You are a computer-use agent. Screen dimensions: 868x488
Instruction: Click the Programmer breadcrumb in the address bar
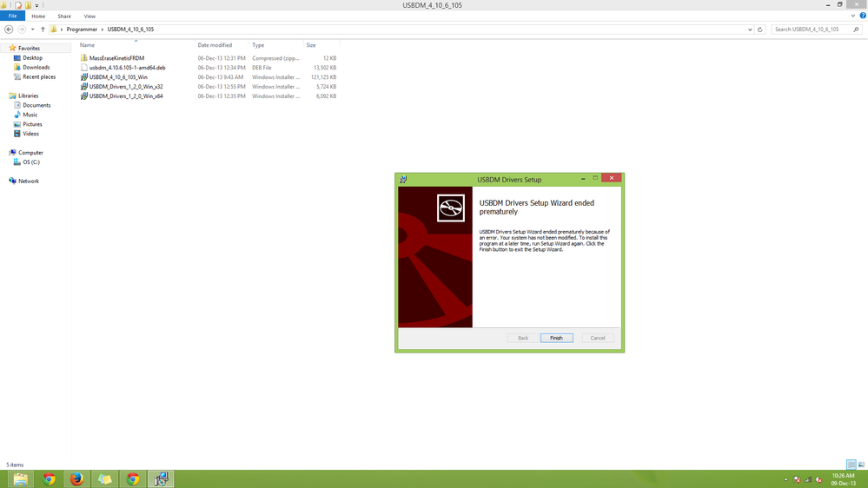point(82,30)
